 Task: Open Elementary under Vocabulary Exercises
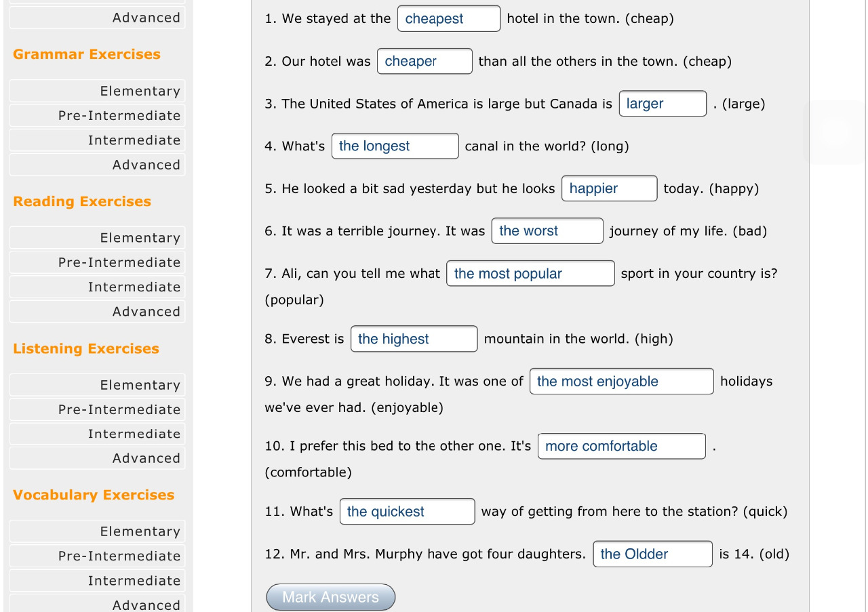(98, 531)
